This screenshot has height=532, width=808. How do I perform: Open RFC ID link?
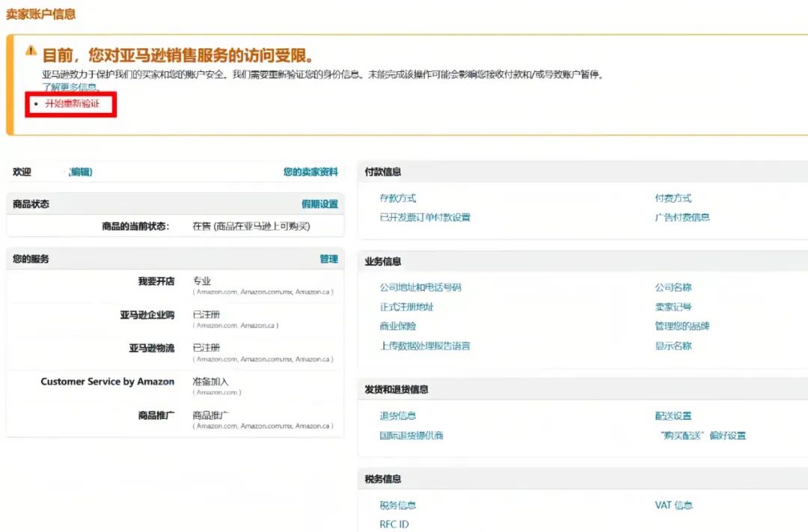pyautogui.click(x=394, y=525)
